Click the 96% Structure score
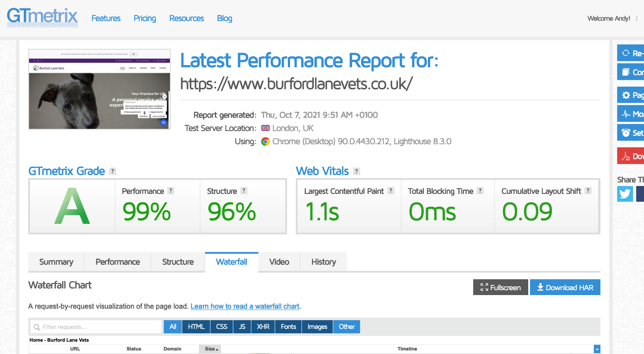Screen dimensions: 644x354 pos(232,212)
